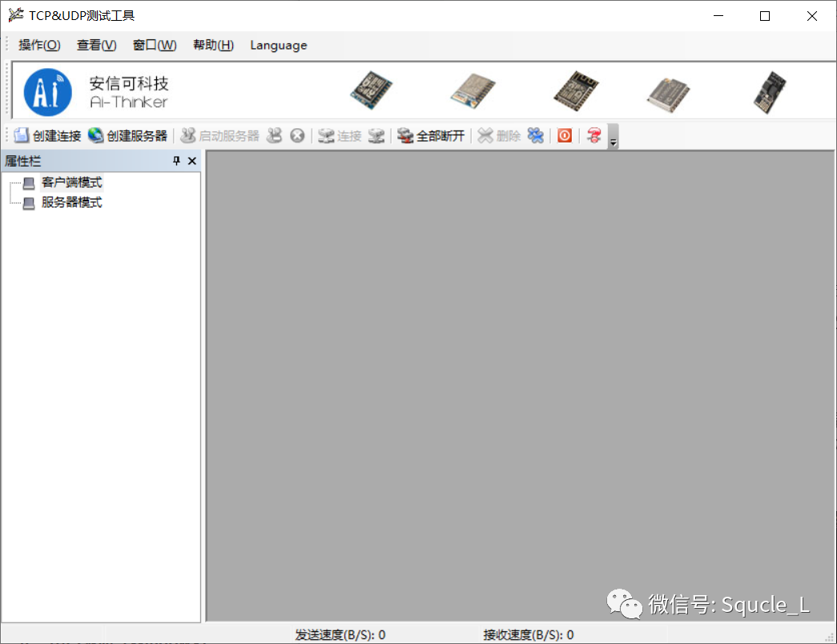The width and height of the screenshot is (837, 644).
Task: Open the 操作(O) menu
Action: click(39, 46)
